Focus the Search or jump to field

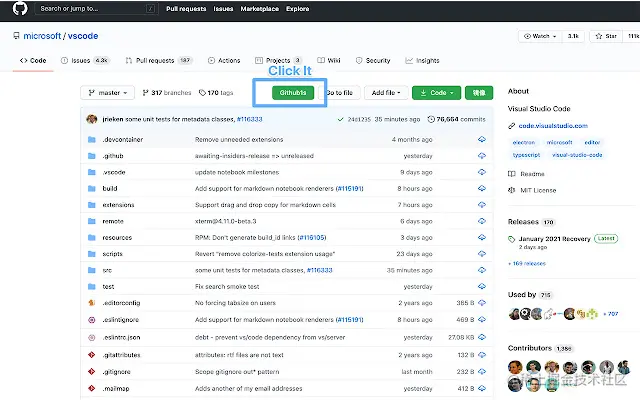(x=97, y=9)
